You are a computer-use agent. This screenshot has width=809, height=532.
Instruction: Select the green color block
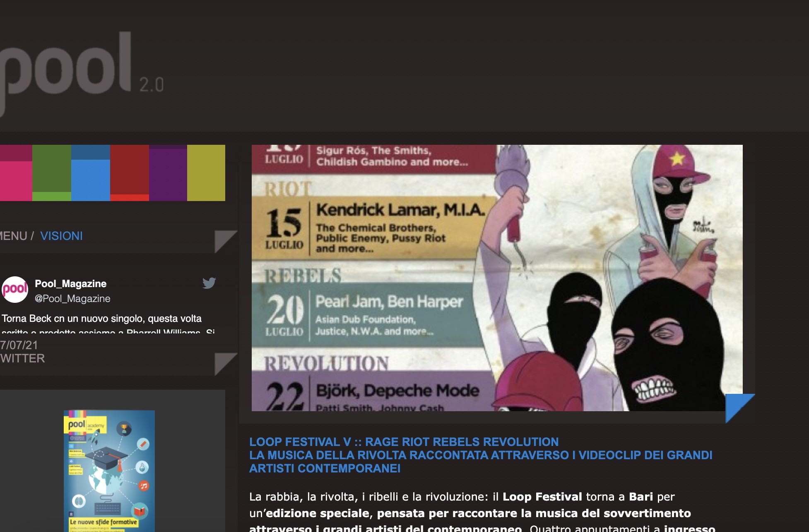(52, 173)
